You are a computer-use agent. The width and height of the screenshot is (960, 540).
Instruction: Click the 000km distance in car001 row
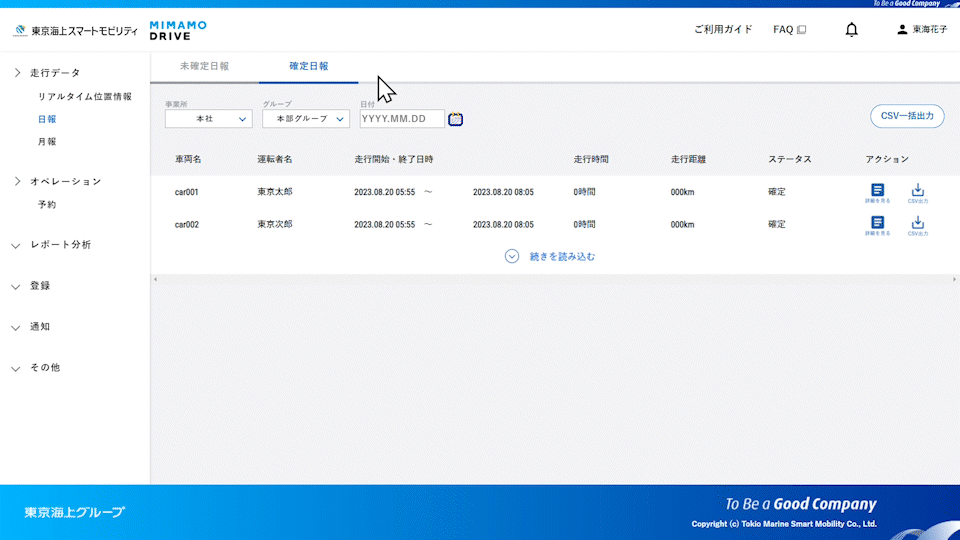tap(682, 192)
